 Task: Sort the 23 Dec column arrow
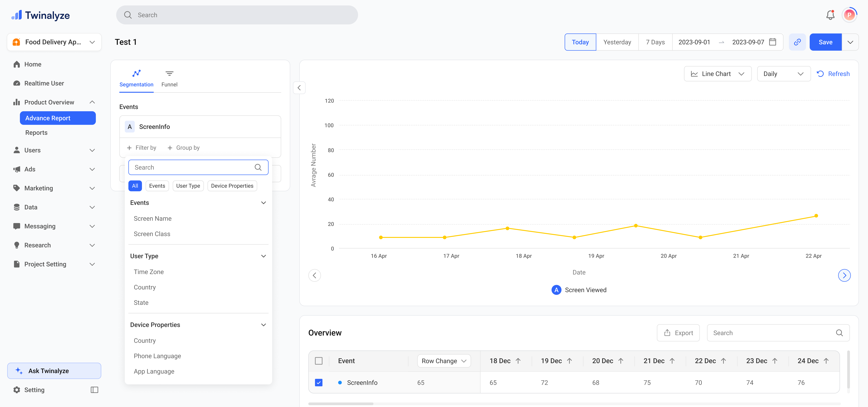tap(775, 361)
